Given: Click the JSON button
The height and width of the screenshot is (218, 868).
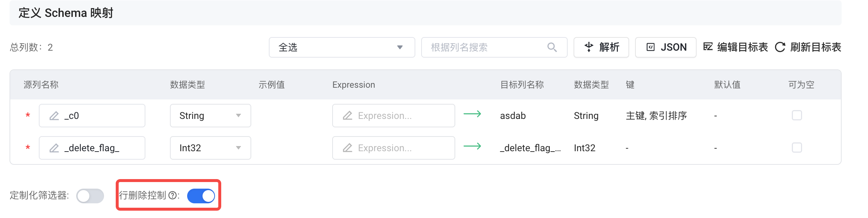Looking at the screenshot, I should click(665, 47).
